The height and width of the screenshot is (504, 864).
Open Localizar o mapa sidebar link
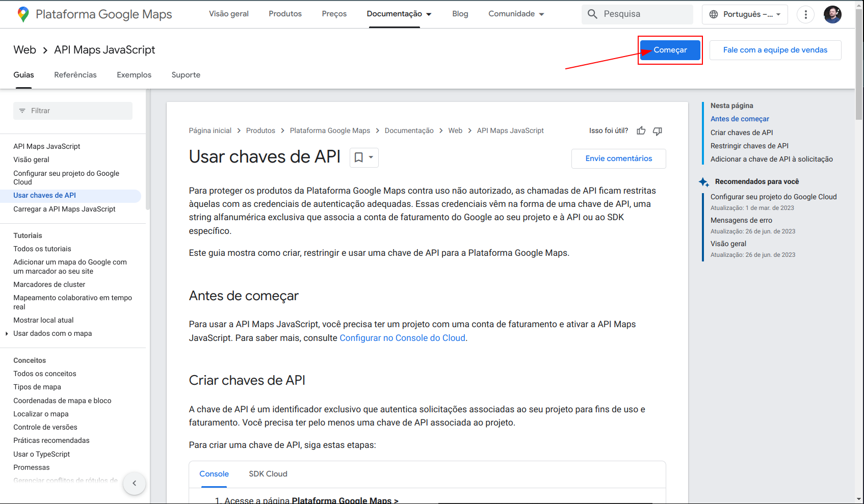pyautogui.click(x=41, y=414)
